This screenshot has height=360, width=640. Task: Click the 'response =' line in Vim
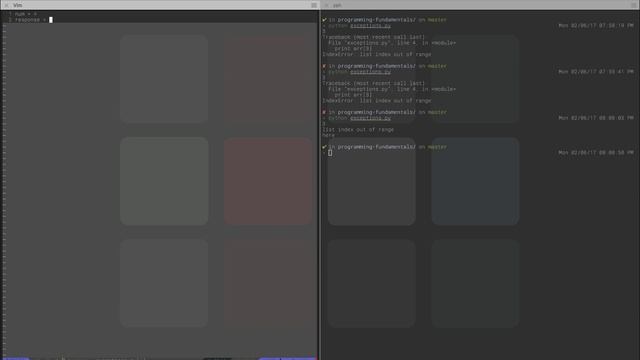pos(31,20)
